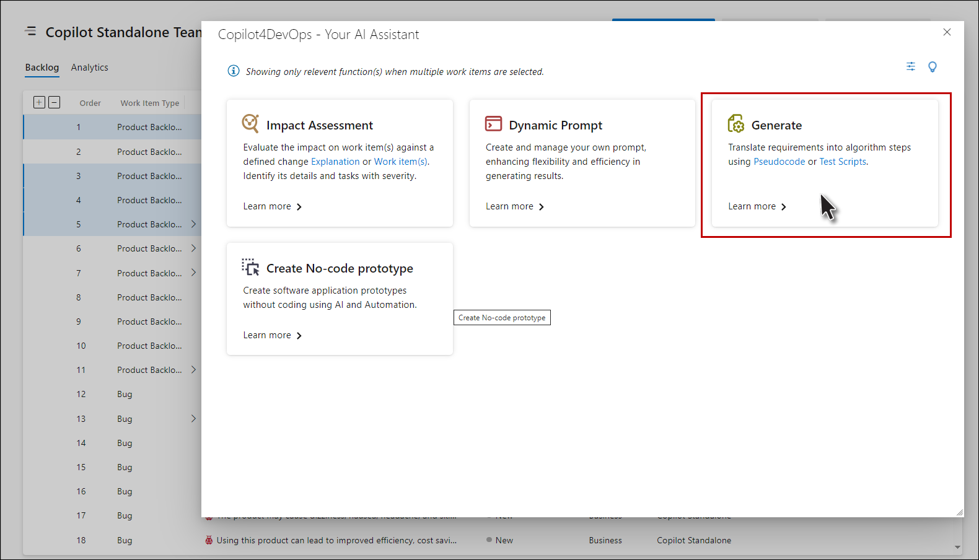Expand backlog row 11 chevron
979x560 pixels.
[x=193, y=370]
